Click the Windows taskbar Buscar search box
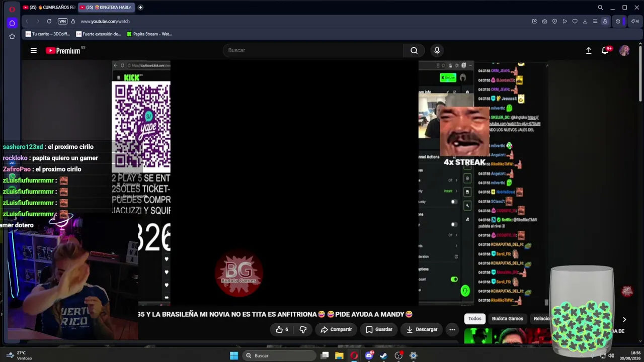The width and height of the screenshot is (644, 362). coord(279,355)
